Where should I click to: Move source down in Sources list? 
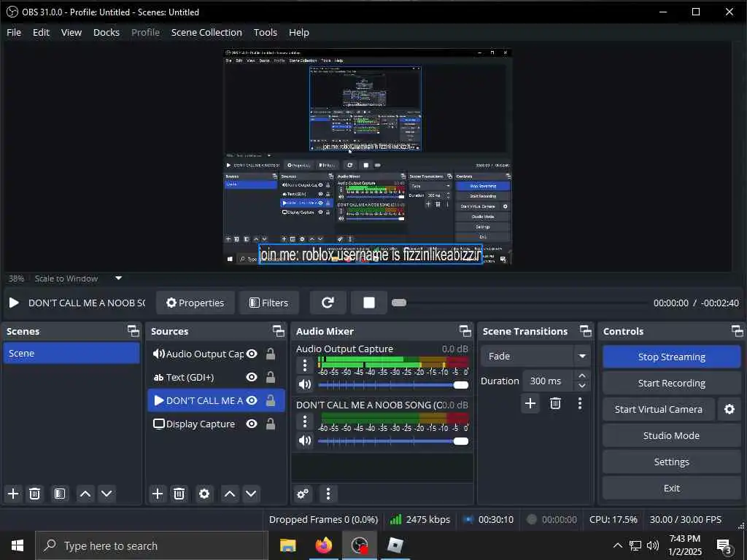pos(251,494)
